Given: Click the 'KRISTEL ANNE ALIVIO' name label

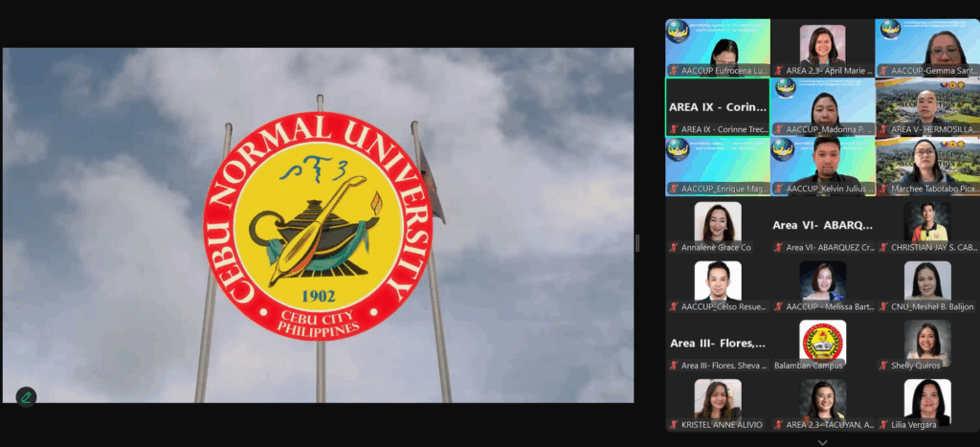Looking at the screenshot, I should pyautogui.click(x=722, y=425).
